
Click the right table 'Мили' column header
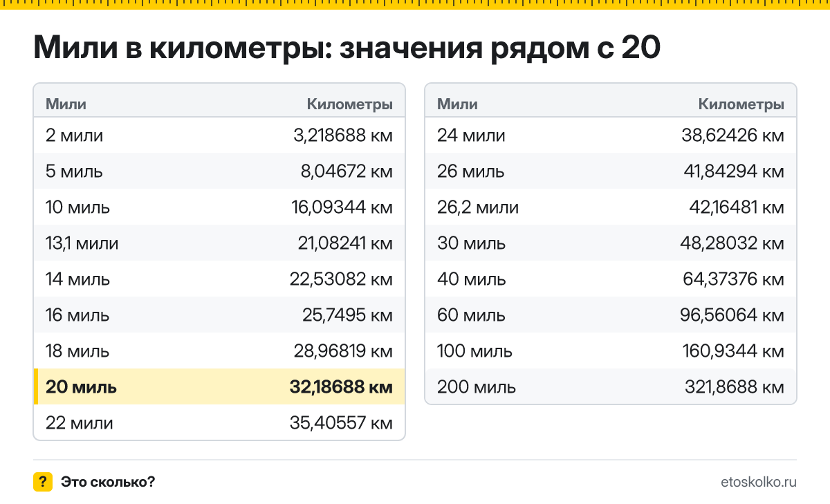click(x=457, y=104)
